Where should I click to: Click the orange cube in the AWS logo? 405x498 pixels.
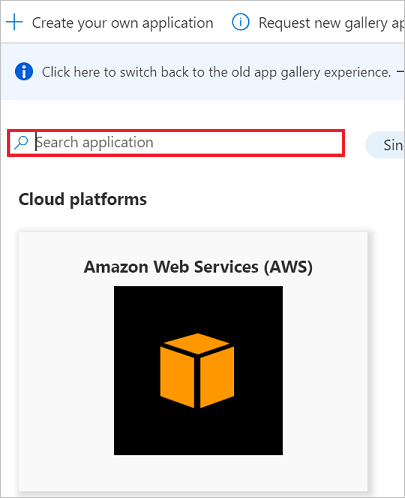pyautogui.click(x=197, y=370)
